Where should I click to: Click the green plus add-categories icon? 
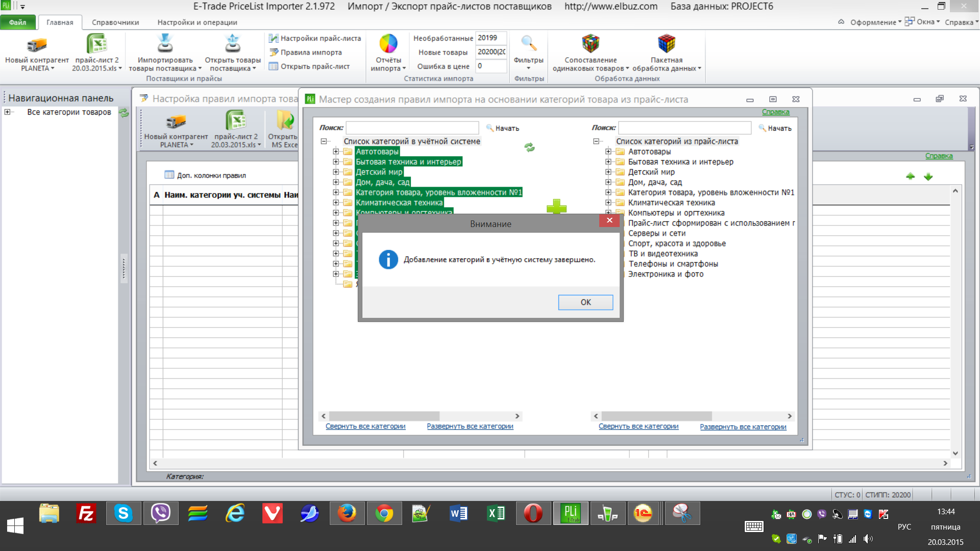point(556,207)
